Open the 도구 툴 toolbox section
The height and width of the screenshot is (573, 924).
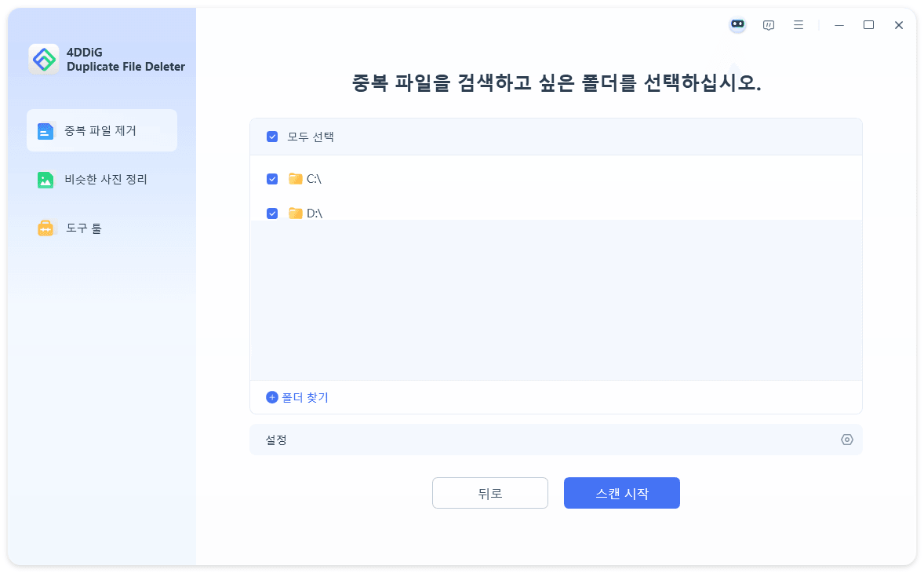click(x=46, y=228)
